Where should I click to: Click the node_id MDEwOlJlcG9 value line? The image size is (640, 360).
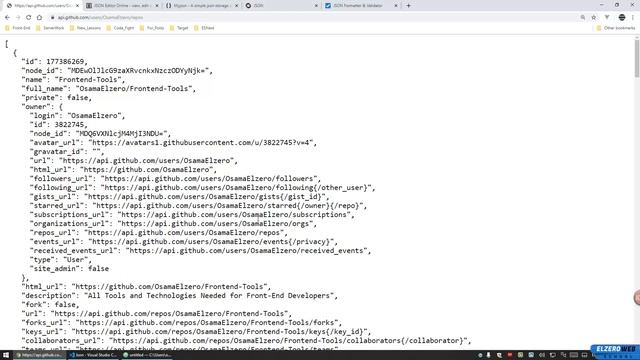point(117,71)
